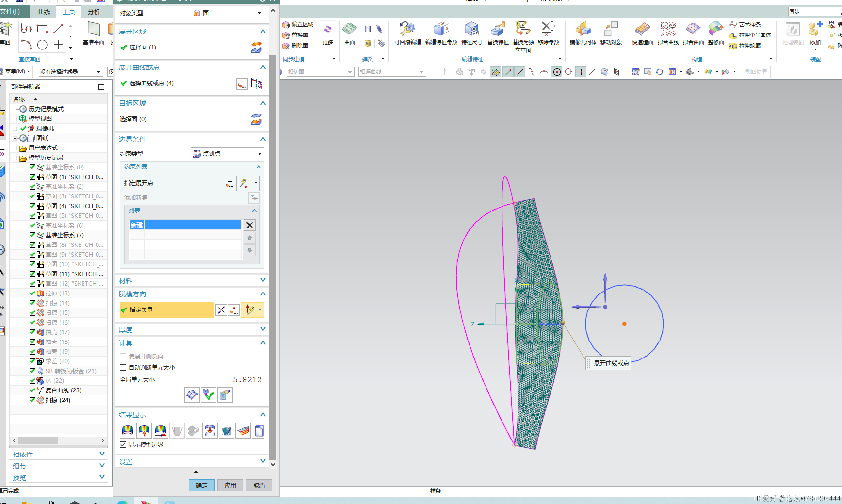Click the 偏置区域 offset region tool
Image resolution: width=842 pixels, height=504 pixels.
pos(298,24)
